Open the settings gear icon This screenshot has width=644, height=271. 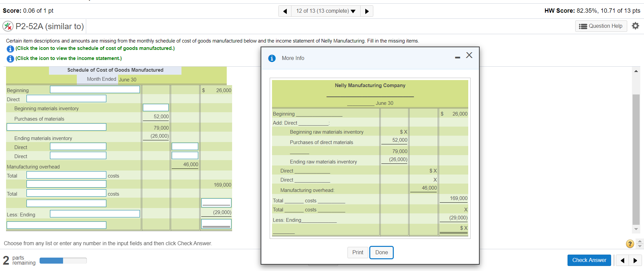point(635,26)
